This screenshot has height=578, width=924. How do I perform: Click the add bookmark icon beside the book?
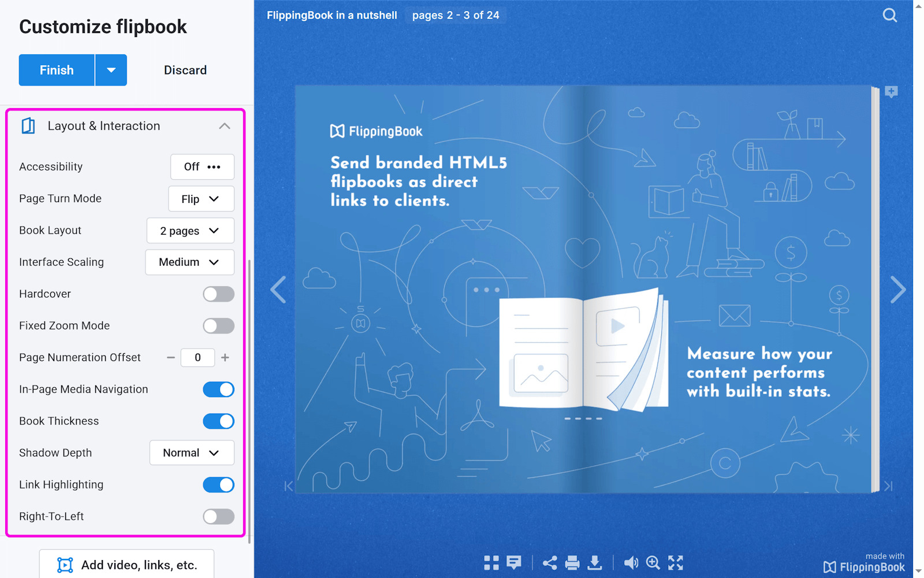pyautogui.click(x=891, y=92)
